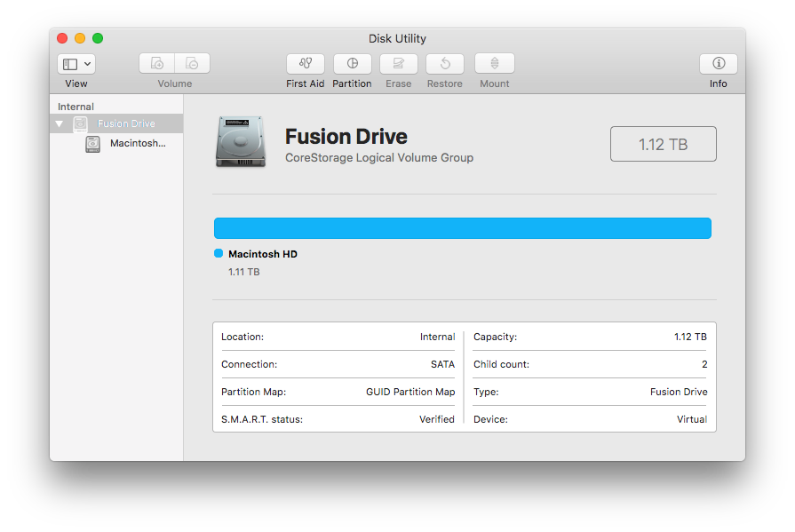Image resolution: width=795 pixels, height=532 pixels.
Task: Select Fusion Drive in the sidebar
Action: 125,124
